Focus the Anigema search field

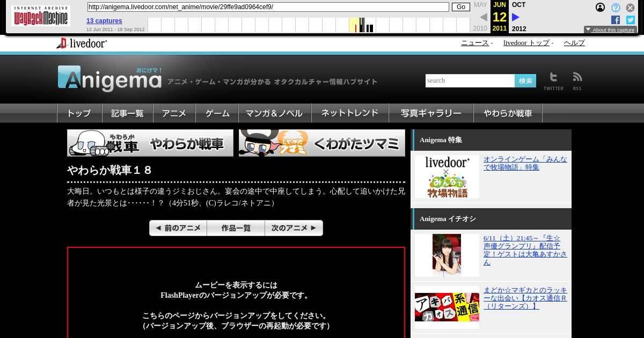470,80
